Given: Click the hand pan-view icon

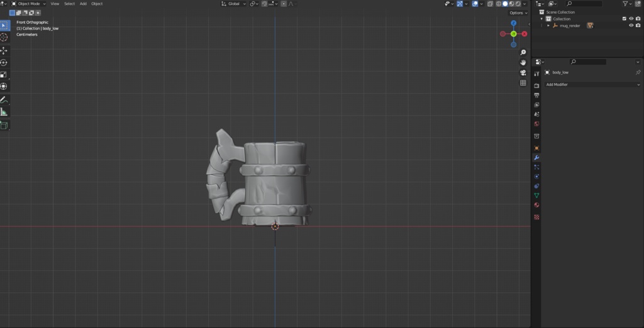Looking at the screenshot, I should pyautogui.click(x=523, y=62).
